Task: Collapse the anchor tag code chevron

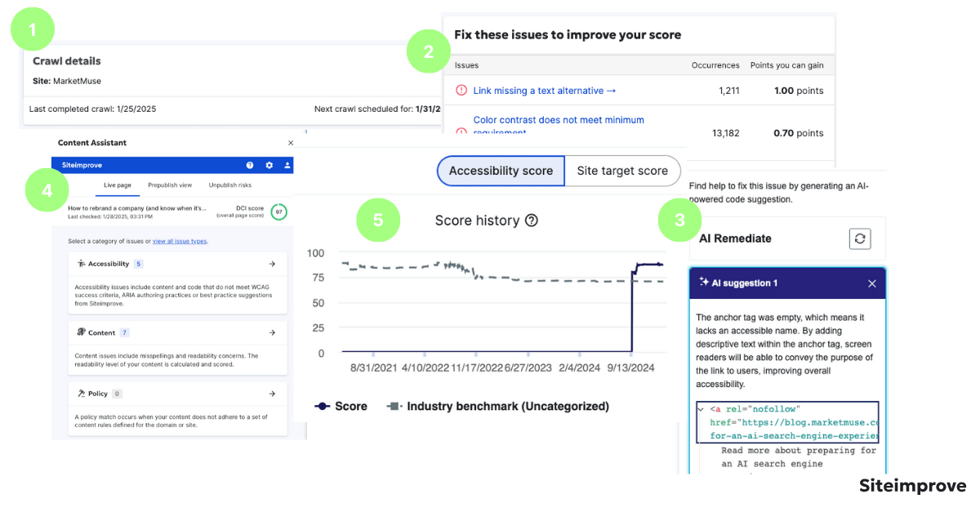Action: 701,408
